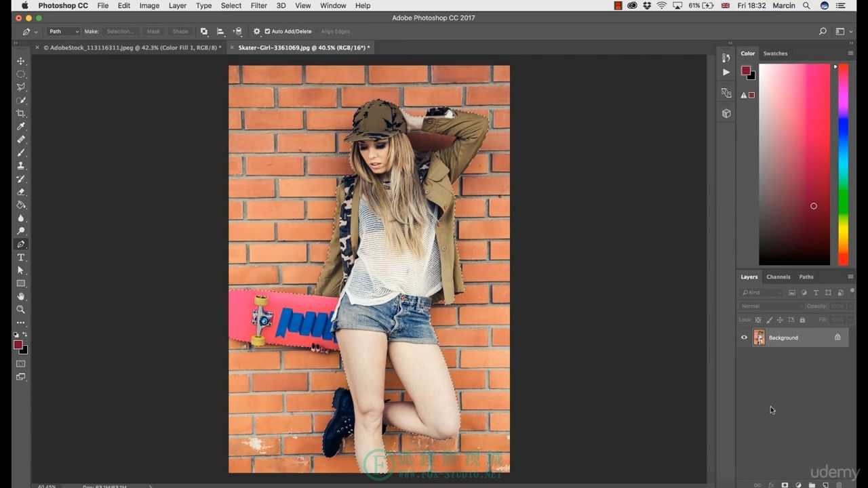Viewport: 868px width, 488px height.
Task: Open the Filter menu
Action: pos(258,5)
